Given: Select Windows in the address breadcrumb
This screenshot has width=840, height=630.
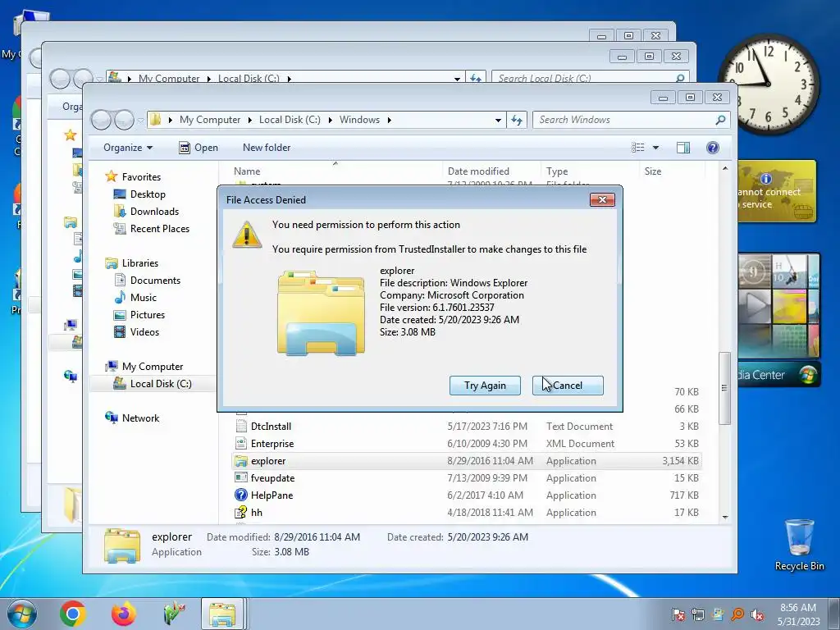Looking at the screenshot, I should point(359,120).
